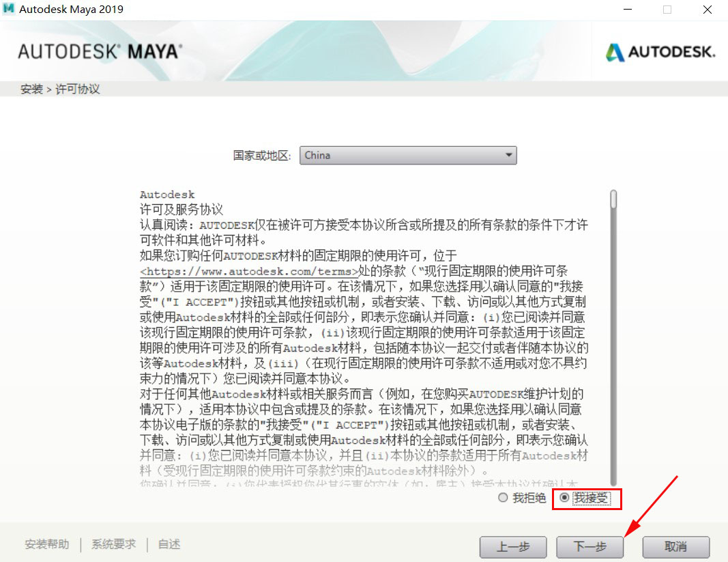Maximize the installer window
The image size is (728, 562).
click(667, 10)
